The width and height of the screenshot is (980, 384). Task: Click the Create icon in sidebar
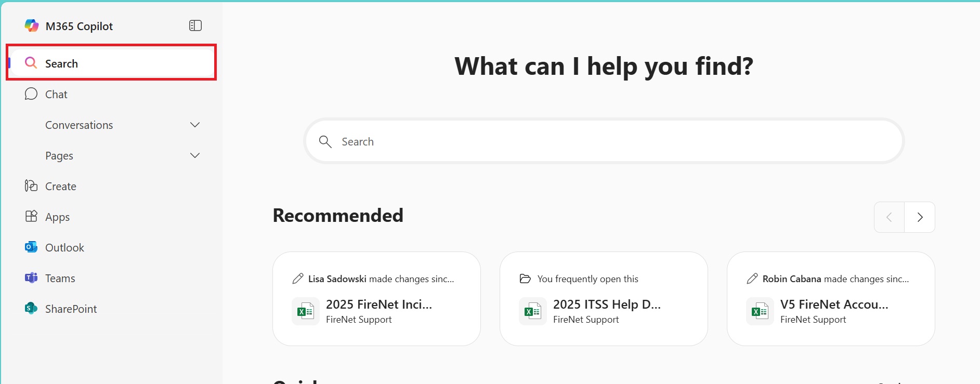point(31,186)
